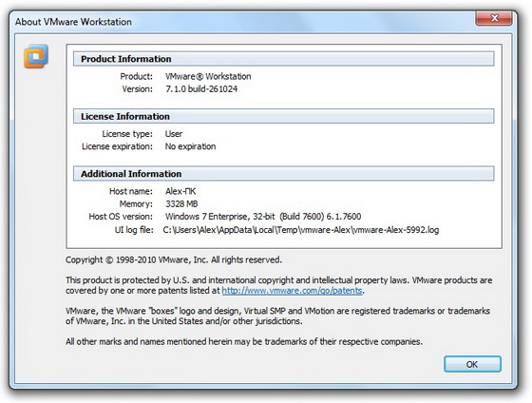
Task: Click the UI log file label
Action: point(134,230)
